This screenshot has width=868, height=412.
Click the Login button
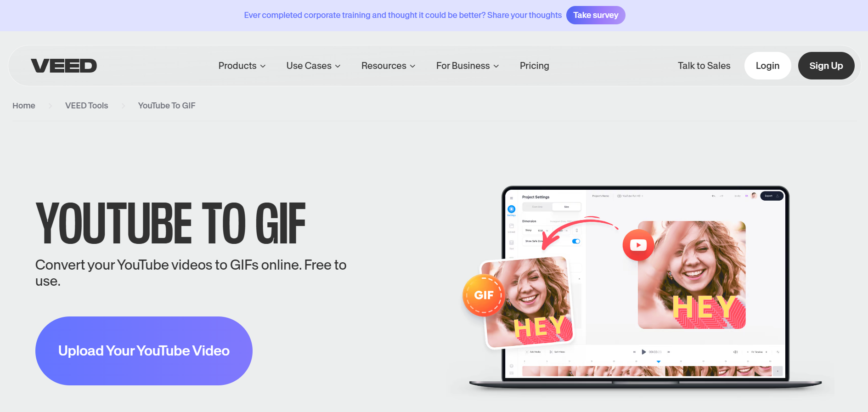click(x=767, y=66)
